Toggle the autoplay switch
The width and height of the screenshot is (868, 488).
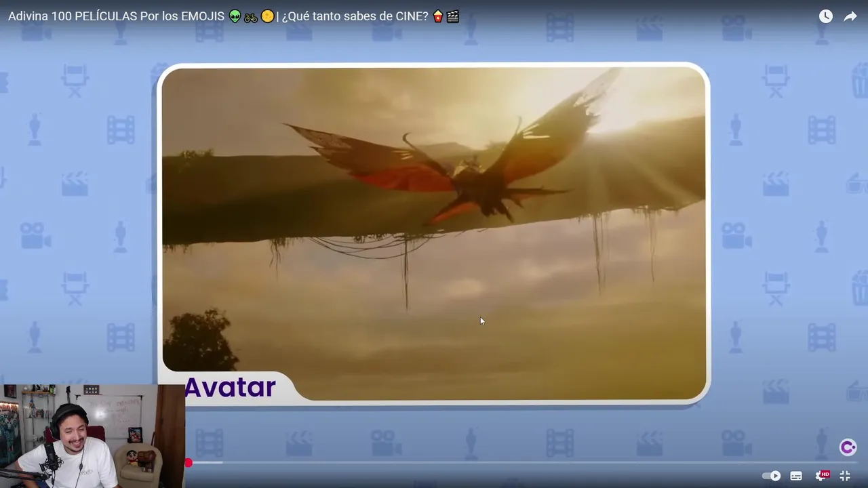coord(771,476)
